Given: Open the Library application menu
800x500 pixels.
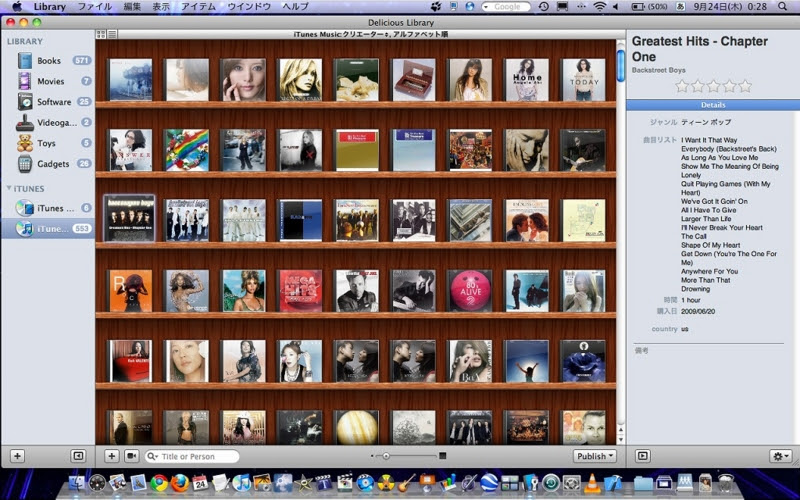Looking at the screenshot, I should (49, 7).
